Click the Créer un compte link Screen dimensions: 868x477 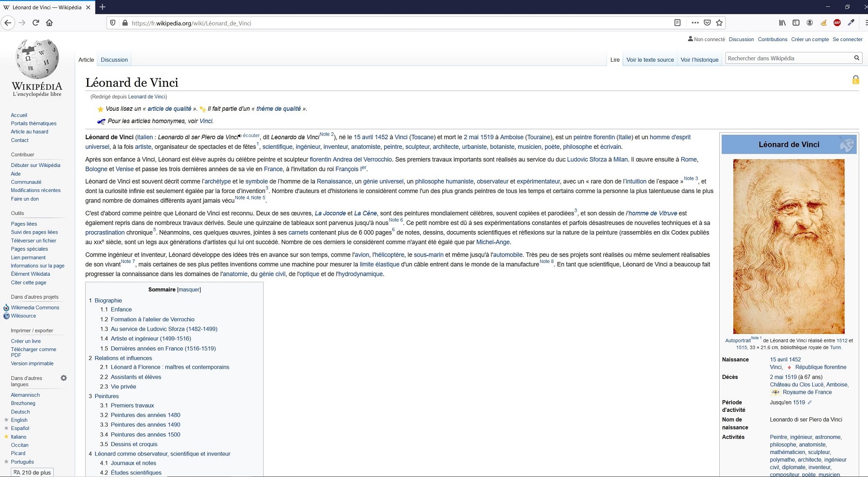click(x=810, y=39)
